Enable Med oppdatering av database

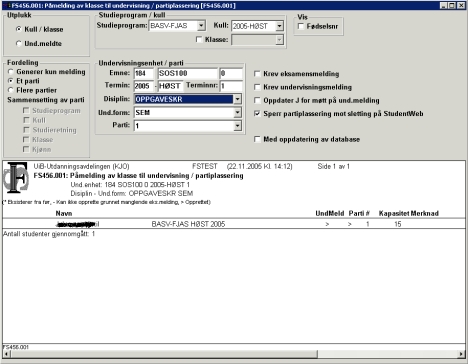click(257, 139)
